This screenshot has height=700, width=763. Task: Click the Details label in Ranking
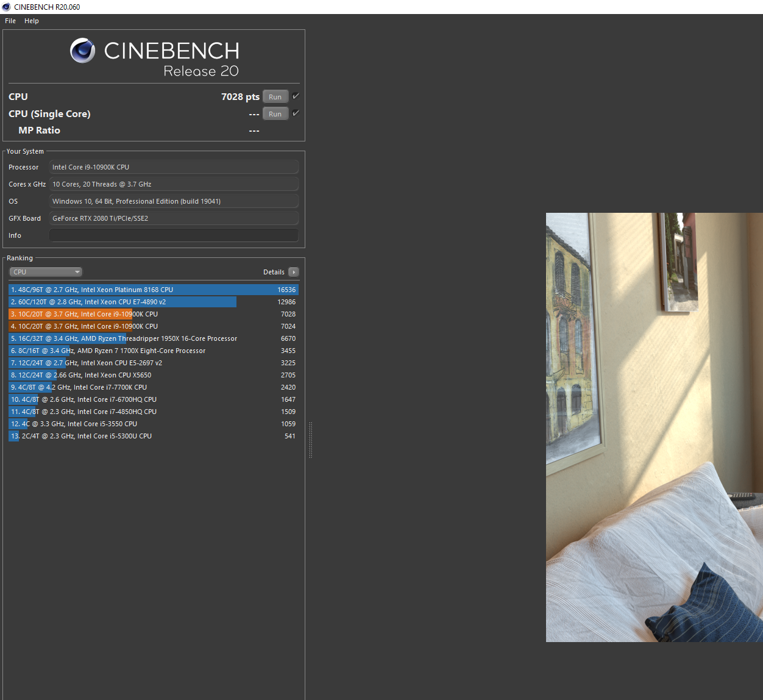pyautogui.click(x=274, y=272)
